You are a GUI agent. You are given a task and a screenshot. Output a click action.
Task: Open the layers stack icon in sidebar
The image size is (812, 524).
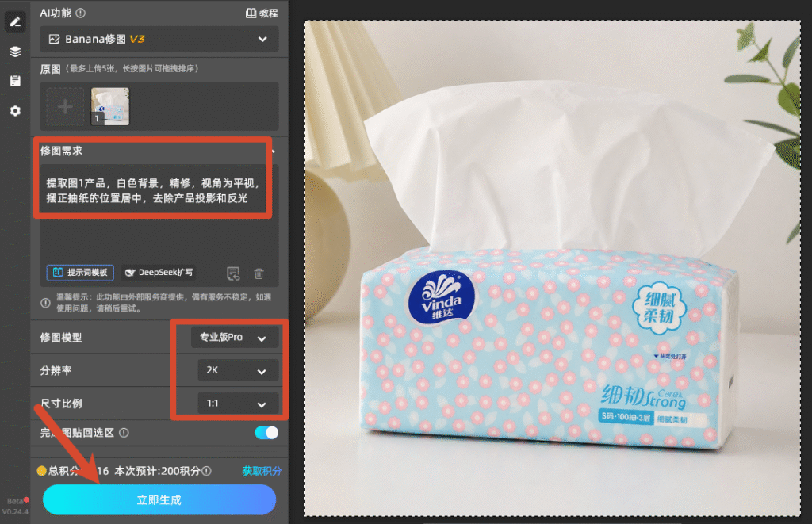pos(15,52)
